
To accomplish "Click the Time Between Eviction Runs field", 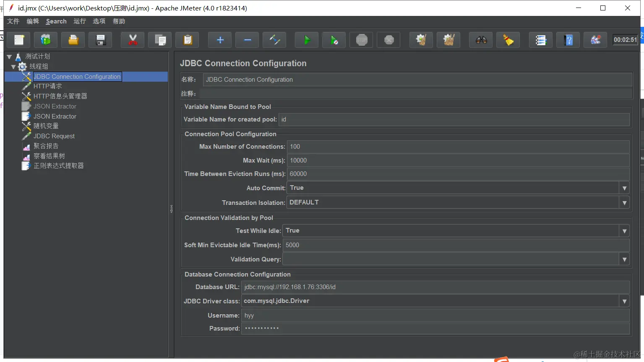I will pyautogui.click(x=458, y=174).
